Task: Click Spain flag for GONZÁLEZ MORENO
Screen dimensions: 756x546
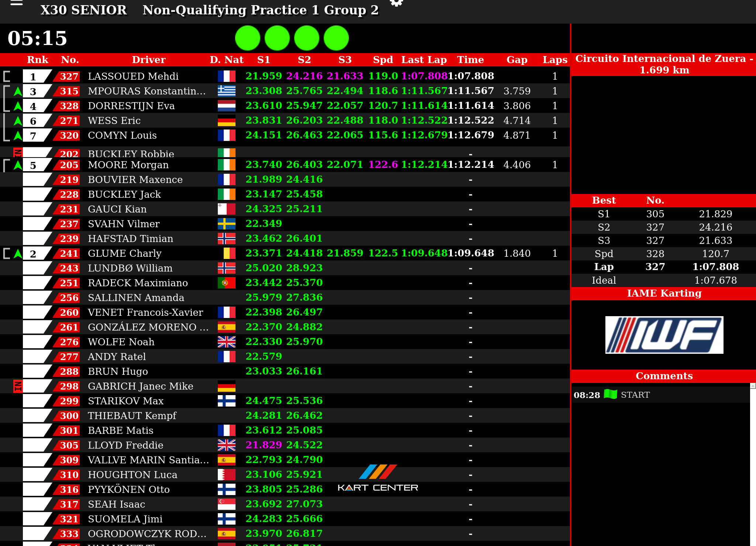Action: click(227, 327)
